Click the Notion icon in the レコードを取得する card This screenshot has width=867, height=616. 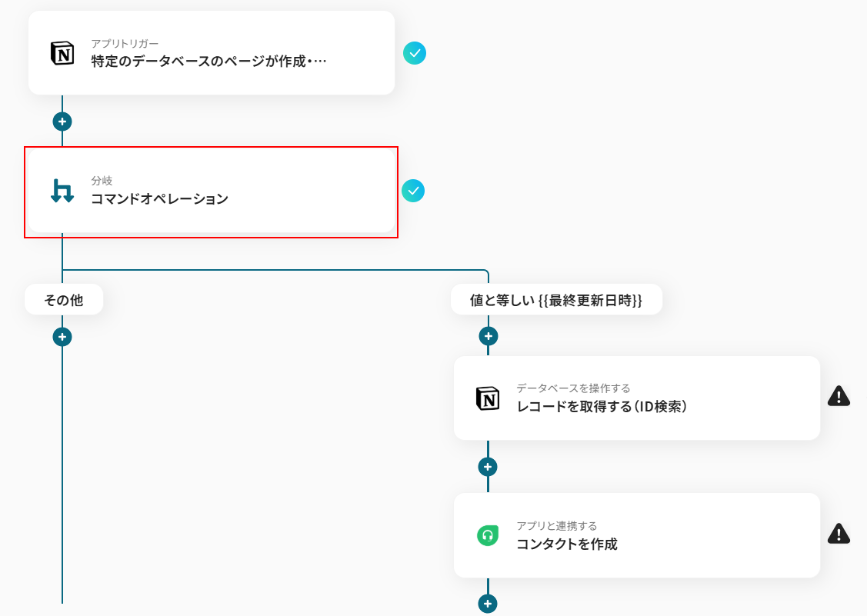pos(488,398)
